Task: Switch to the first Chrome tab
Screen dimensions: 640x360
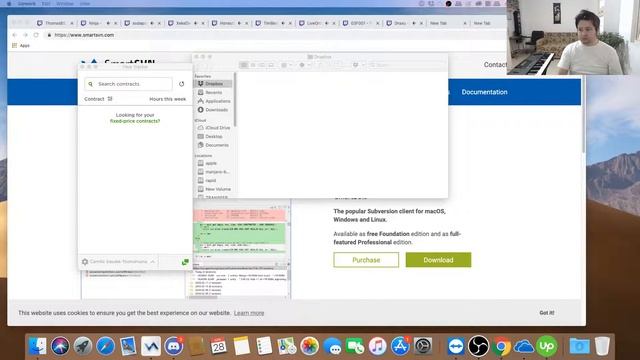Action: [x=55, y=23]
